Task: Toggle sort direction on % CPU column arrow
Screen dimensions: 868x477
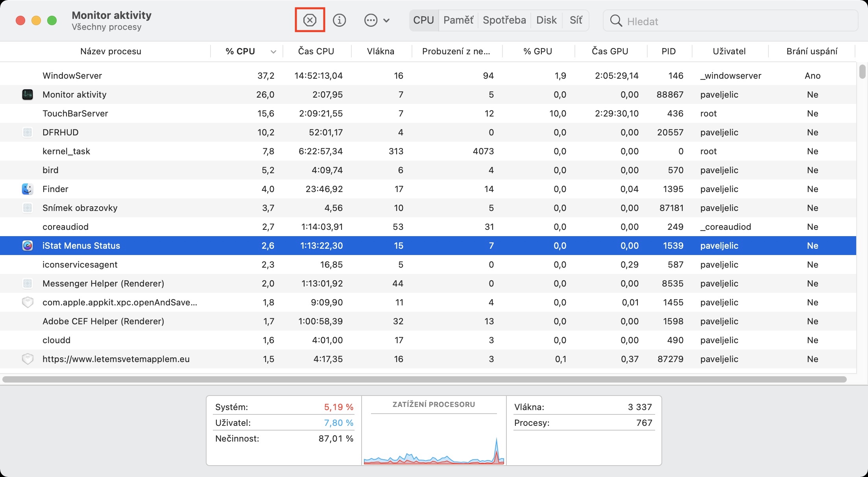Action: (273, 52)
